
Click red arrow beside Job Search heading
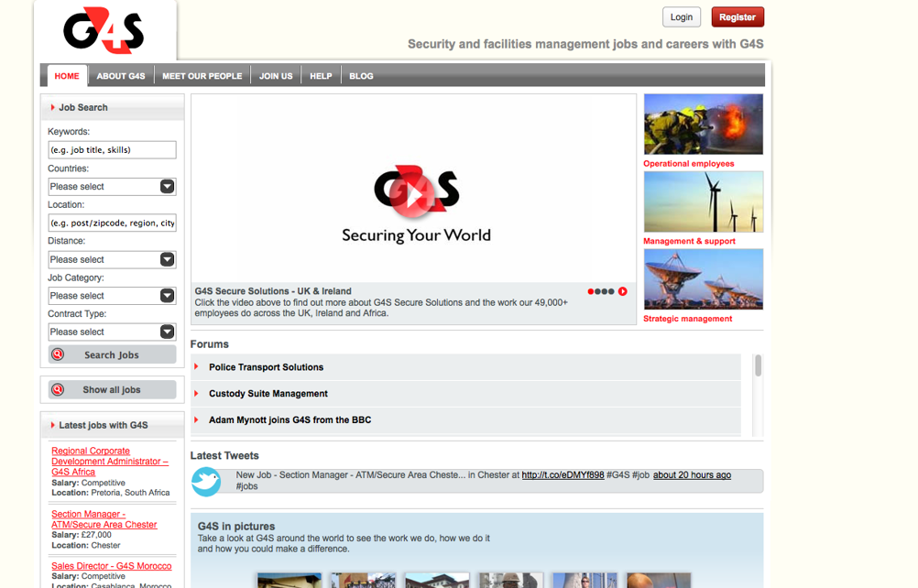click(53, 108)
